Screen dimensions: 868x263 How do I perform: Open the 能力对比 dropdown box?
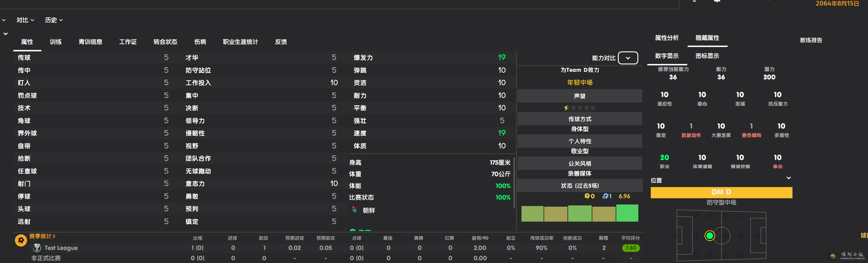628,58
